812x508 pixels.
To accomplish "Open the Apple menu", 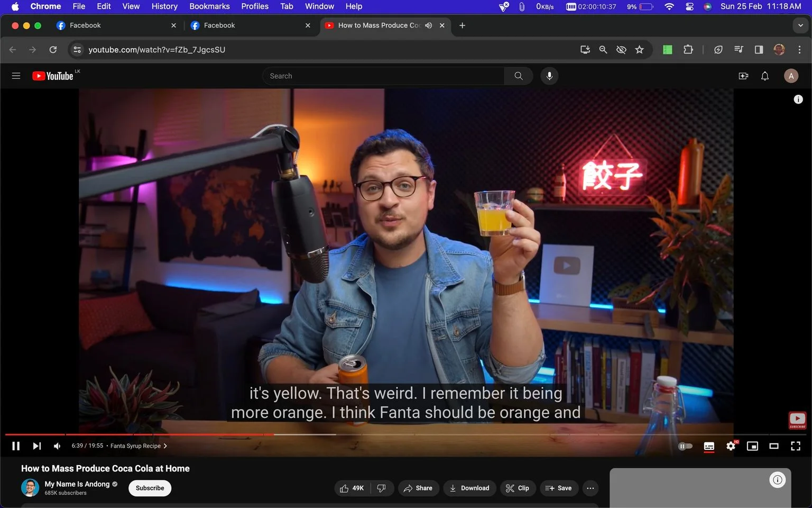I will point(15,6).
